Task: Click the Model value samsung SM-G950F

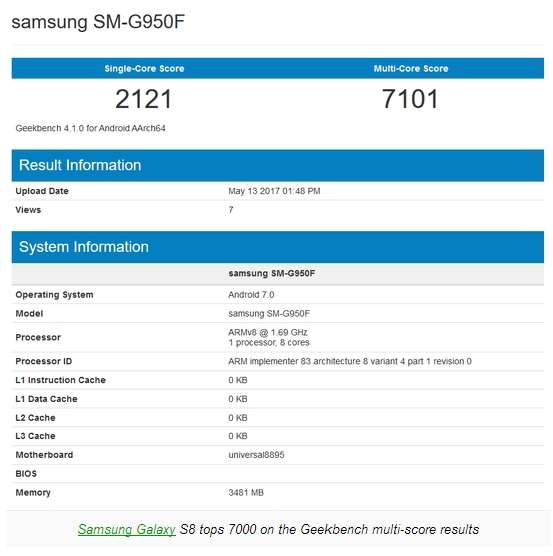Action: 269,314
